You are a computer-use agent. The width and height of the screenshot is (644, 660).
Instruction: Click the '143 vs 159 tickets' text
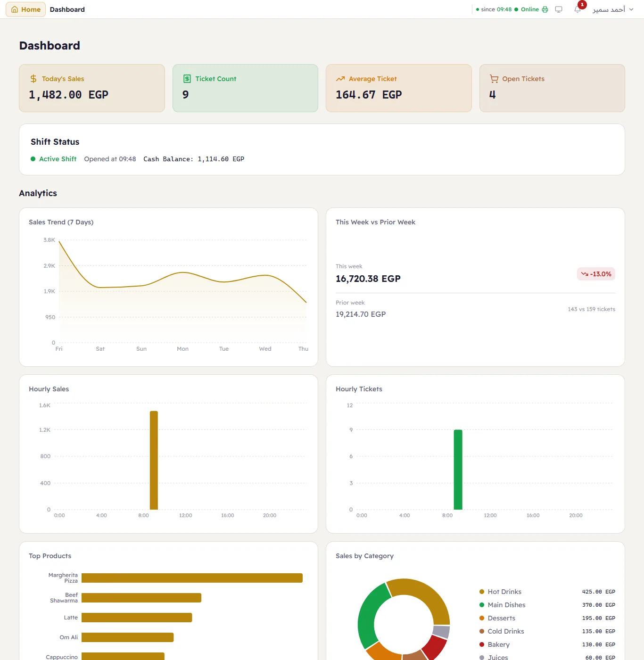pyautogui.click(x=591, y=309)
